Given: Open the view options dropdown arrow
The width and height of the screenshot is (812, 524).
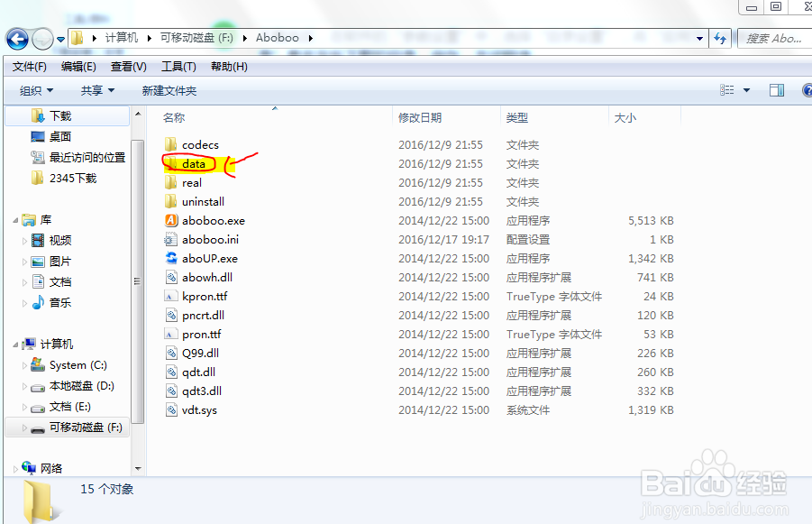Looking at the screenshot, I should 747,90.
